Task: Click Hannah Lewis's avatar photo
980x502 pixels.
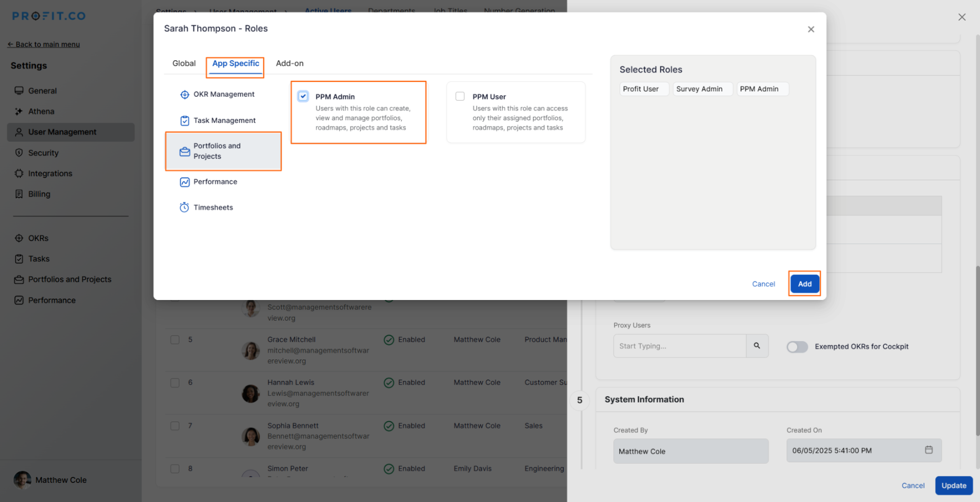Action: [251, 394]
